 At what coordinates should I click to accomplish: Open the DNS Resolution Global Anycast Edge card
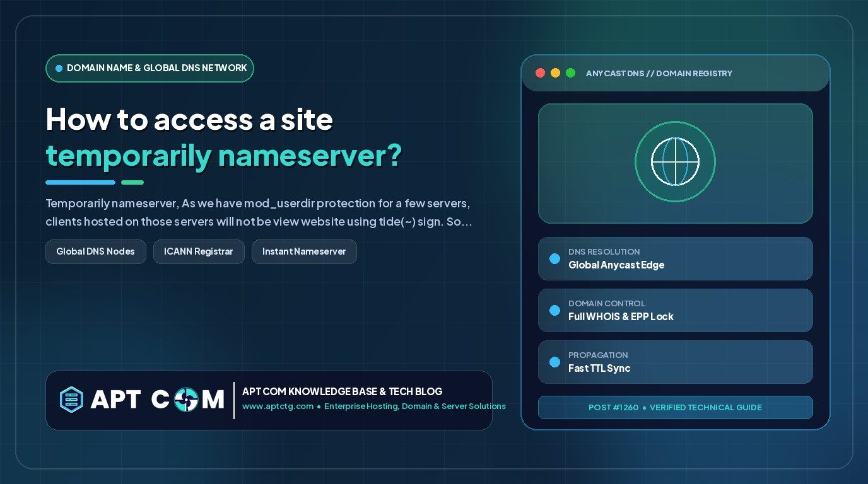click(x=675, y=258)
